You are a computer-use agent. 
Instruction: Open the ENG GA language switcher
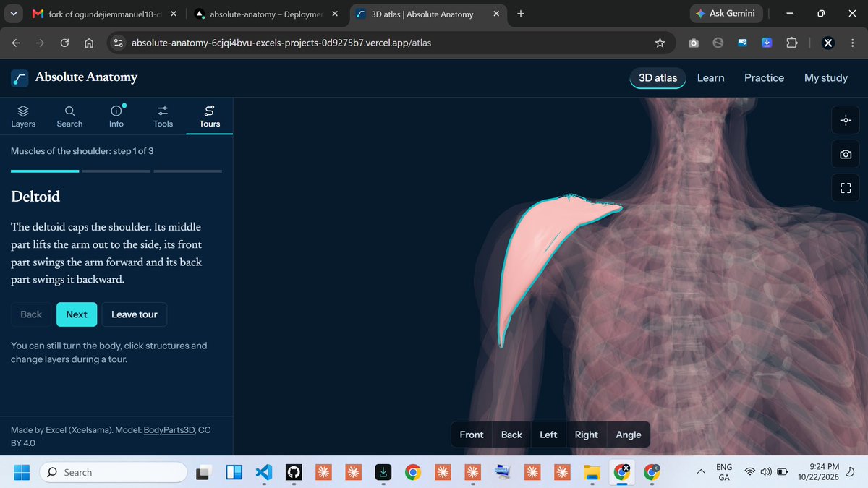point(724,472)
